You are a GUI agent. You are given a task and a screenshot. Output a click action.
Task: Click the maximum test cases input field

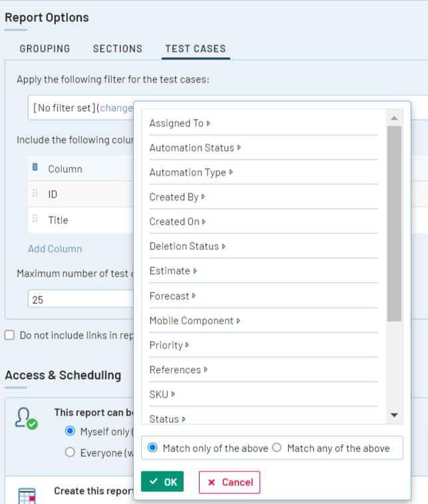(x=80, y=300)
